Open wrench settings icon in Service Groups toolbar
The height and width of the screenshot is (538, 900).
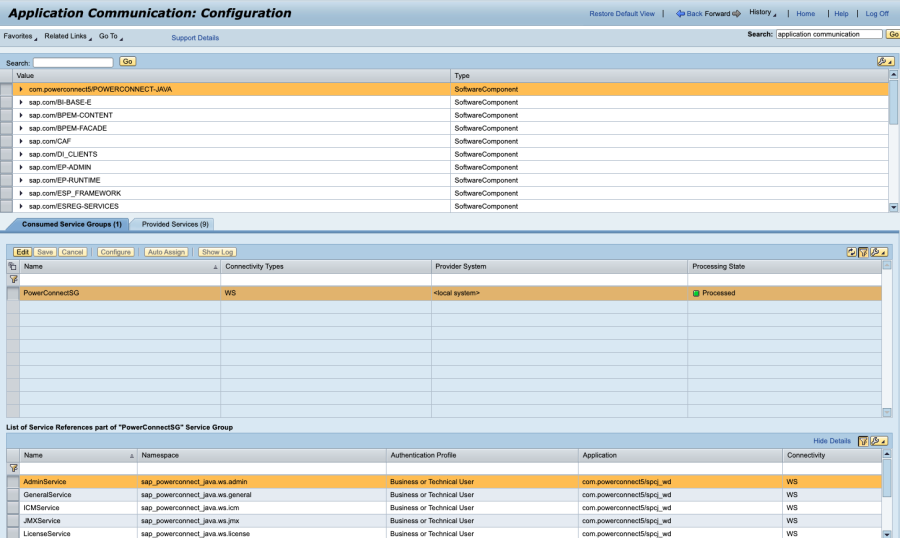tap(877, 252)
